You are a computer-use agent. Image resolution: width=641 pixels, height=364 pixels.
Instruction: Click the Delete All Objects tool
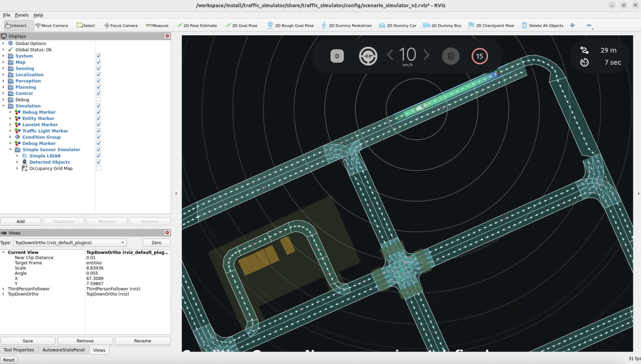(x=543, y=25)
